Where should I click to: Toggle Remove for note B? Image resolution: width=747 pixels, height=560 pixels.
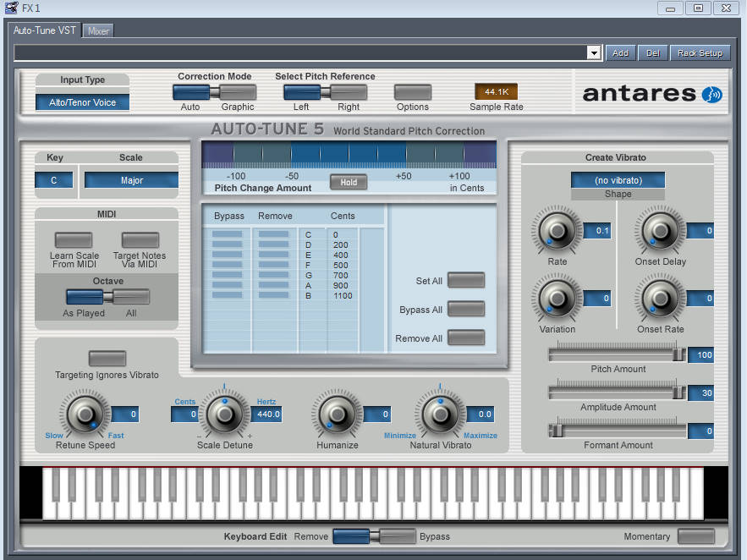[273, 295]
